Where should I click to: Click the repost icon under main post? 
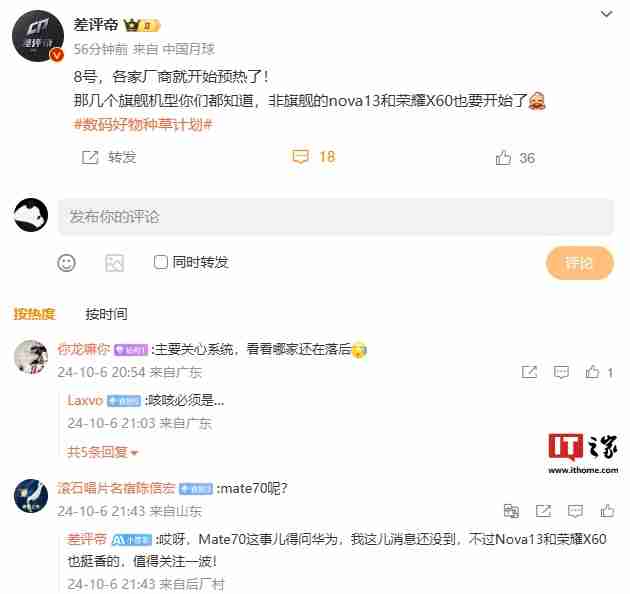90,157
